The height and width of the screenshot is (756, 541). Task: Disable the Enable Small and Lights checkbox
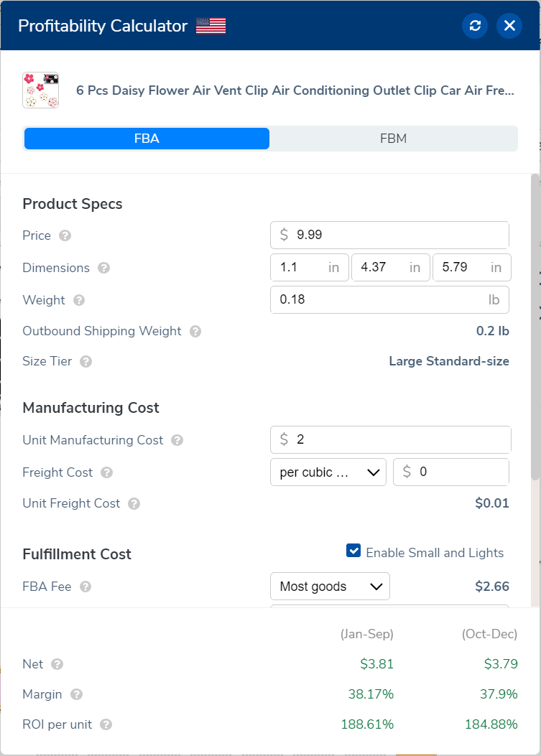pos(353,551)
